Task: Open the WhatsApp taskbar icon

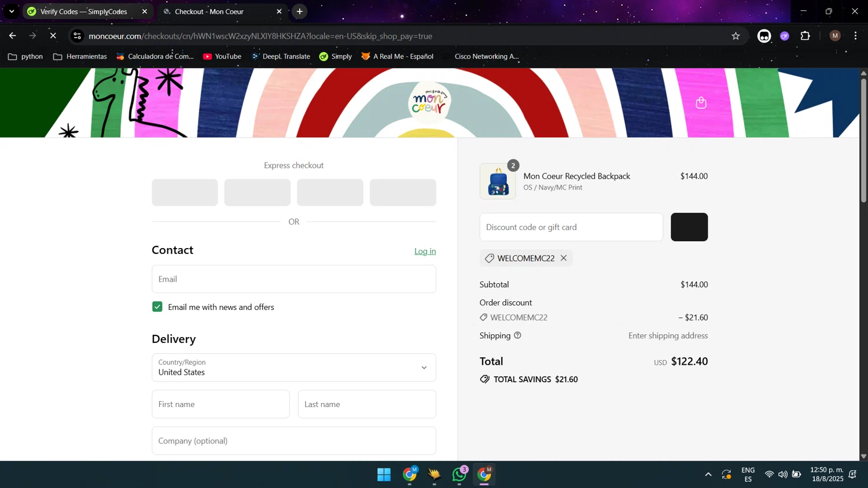Action: pos(459,475)
